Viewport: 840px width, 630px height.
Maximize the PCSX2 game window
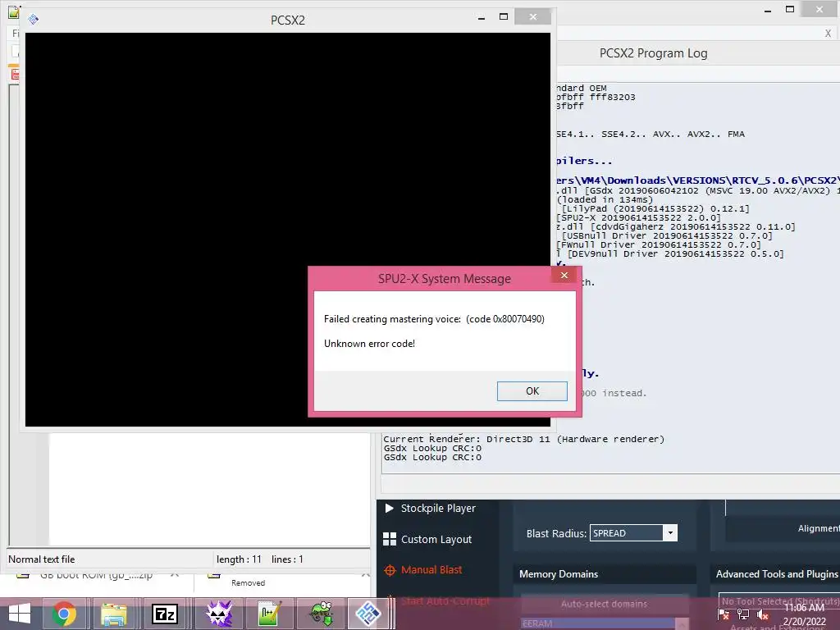point(504,17)
